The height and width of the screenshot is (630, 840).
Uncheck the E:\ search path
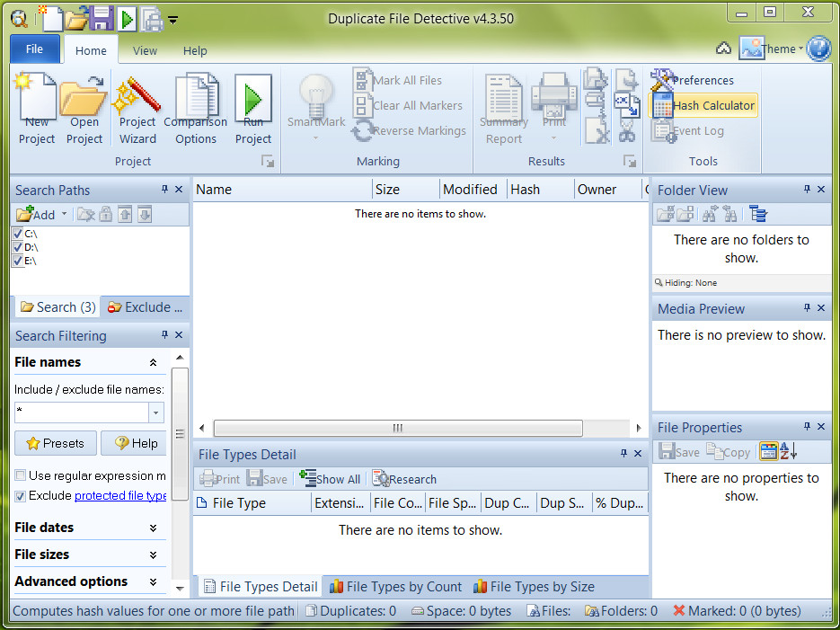pyautogui.click(x=18, y=261)
